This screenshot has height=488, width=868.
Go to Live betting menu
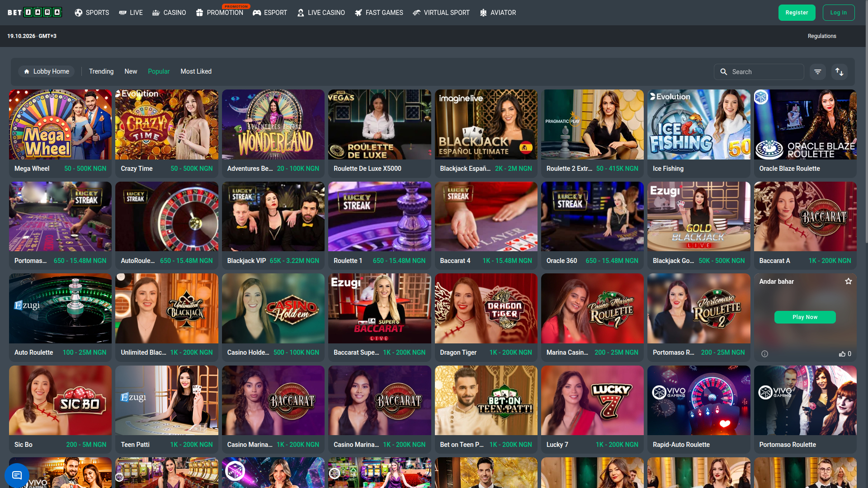[x=131, y=13]
